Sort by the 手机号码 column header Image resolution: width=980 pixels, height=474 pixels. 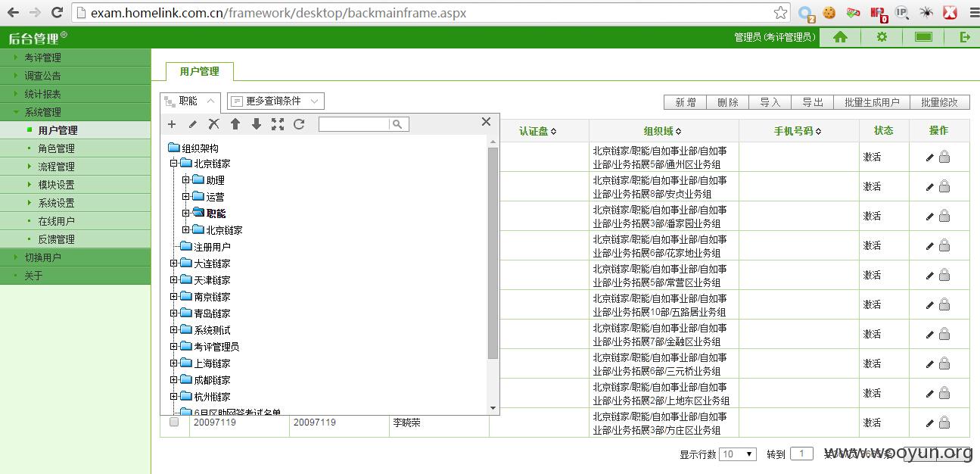798,131
